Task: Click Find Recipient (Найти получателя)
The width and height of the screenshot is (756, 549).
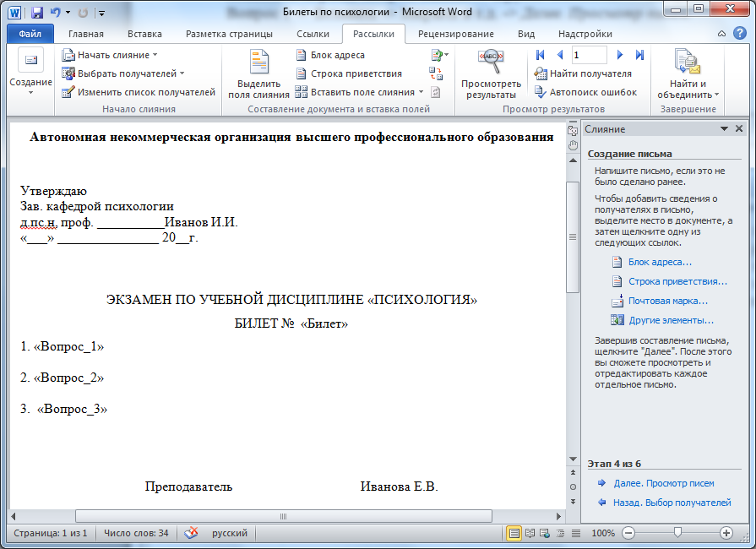Action: tap(583, 73)
